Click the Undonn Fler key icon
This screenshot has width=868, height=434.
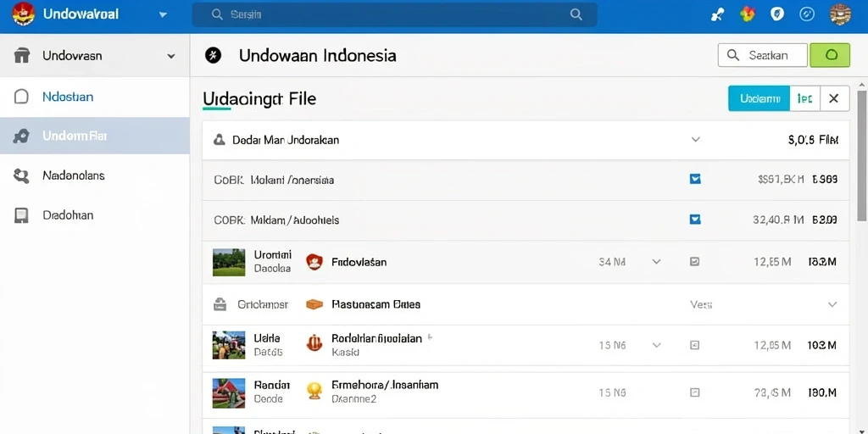21,136
